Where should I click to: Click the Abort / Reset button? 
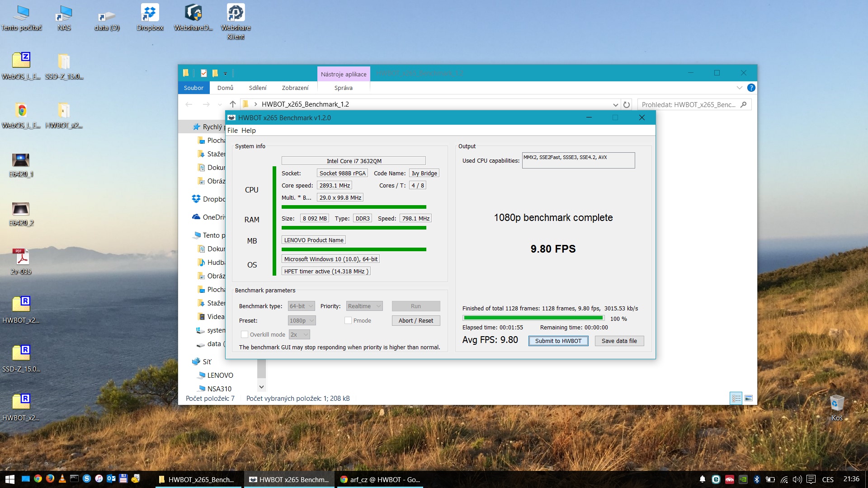[x=416, y=320]
